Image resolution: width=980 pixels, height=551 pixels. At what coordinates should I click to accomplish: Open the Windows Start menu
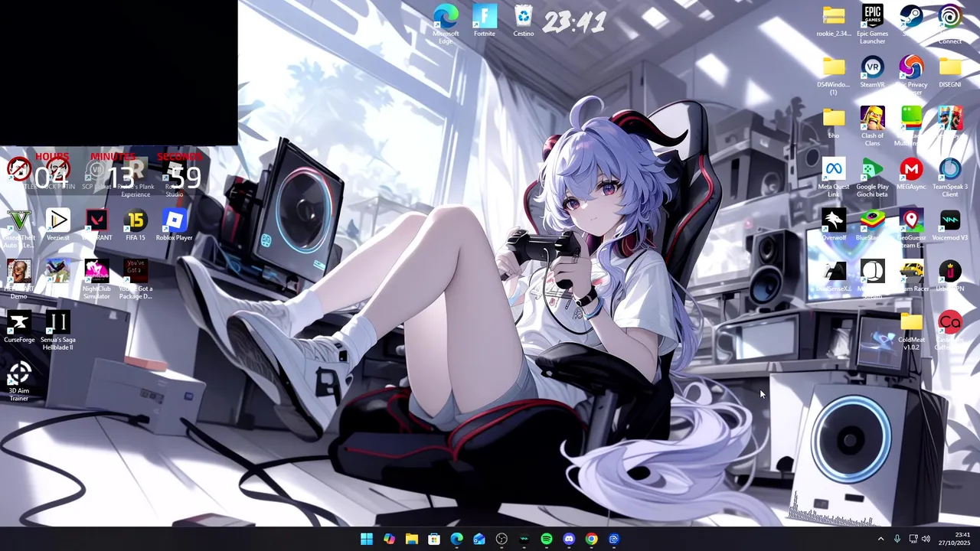pos(367,539)
